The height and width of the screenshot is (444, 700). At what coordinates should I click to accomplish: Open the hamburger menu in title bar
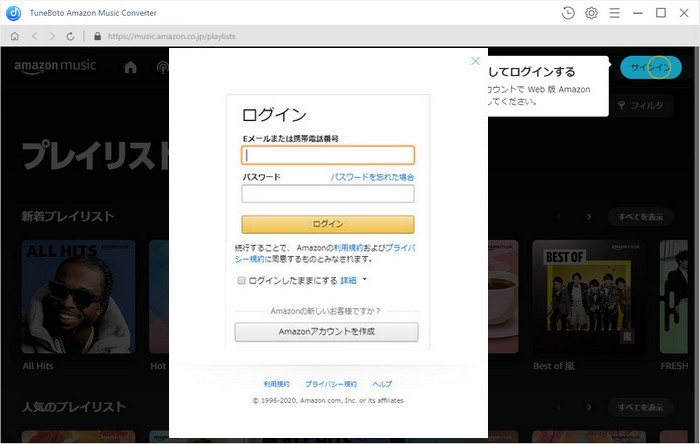(x=614, y=13)
